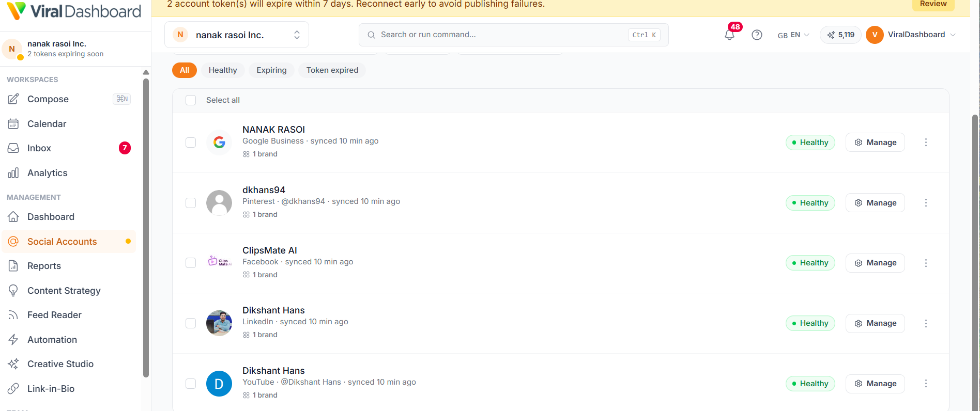The width and height of the screenshot is (980, 411).
Task: Manage the NANAK RASOI Google Business account
Action: [875, 143]
